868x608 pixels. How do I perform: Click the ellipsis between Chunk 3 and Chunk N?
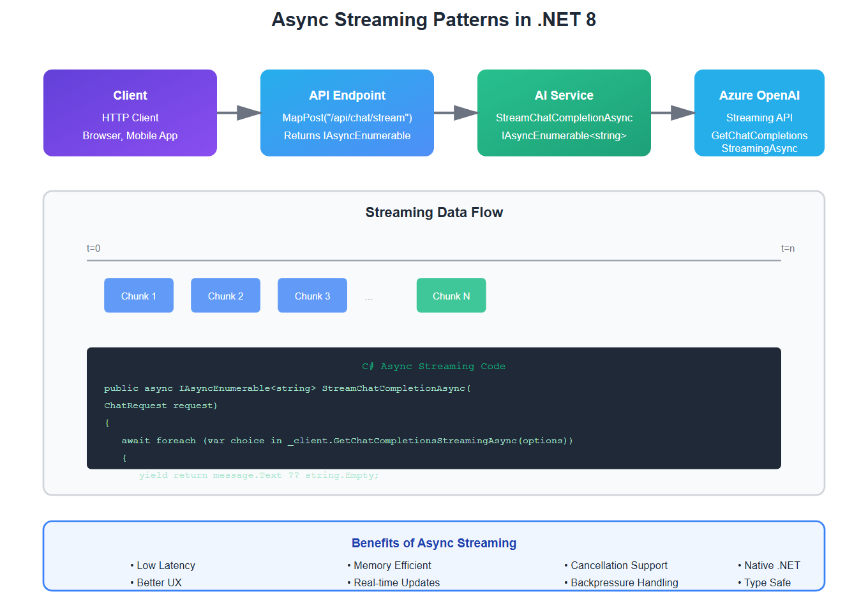pyautogui.click(x=369, y=298)
